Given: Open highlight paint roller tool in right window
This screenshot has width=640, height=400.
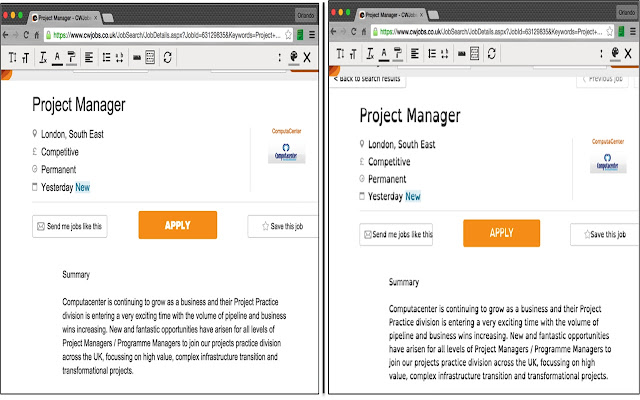Looking at the screenshot, I should (398, 53).
